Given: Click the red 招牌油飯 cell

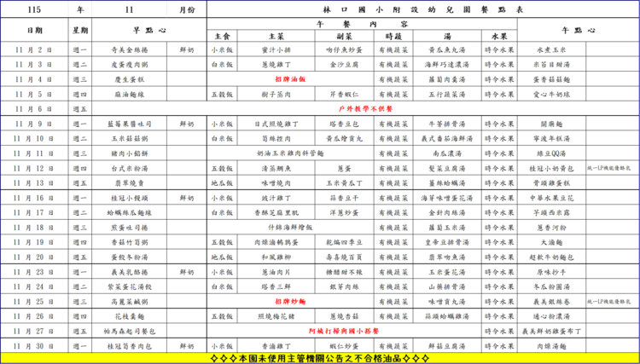Looking at the screenshot, I should 291,79.
